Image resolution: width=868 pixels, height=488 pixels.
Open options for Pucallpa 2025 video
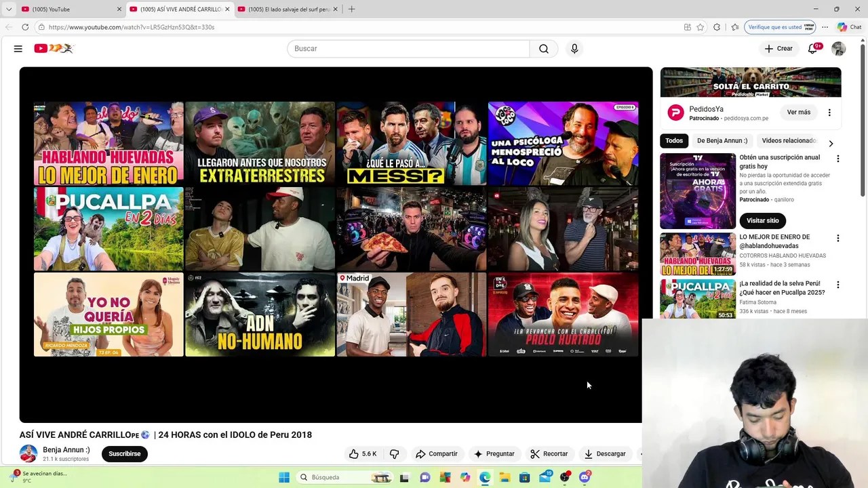pyautogui.click(x=837, y=285)
